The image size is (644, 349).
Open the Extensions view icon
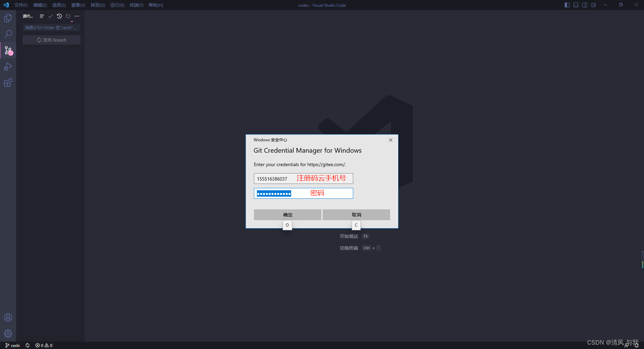coord(8,83)
